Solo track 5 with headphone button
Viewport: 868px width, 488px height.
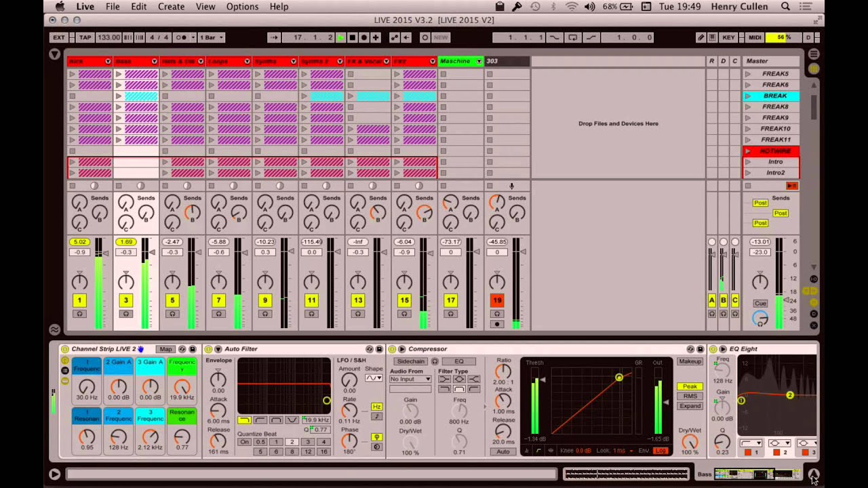click(172, 314)
